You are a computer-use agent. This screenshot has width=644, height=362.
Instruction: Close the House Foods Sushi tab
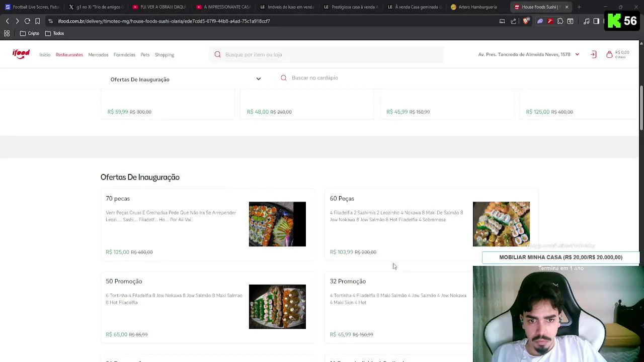tap(567, 7)
